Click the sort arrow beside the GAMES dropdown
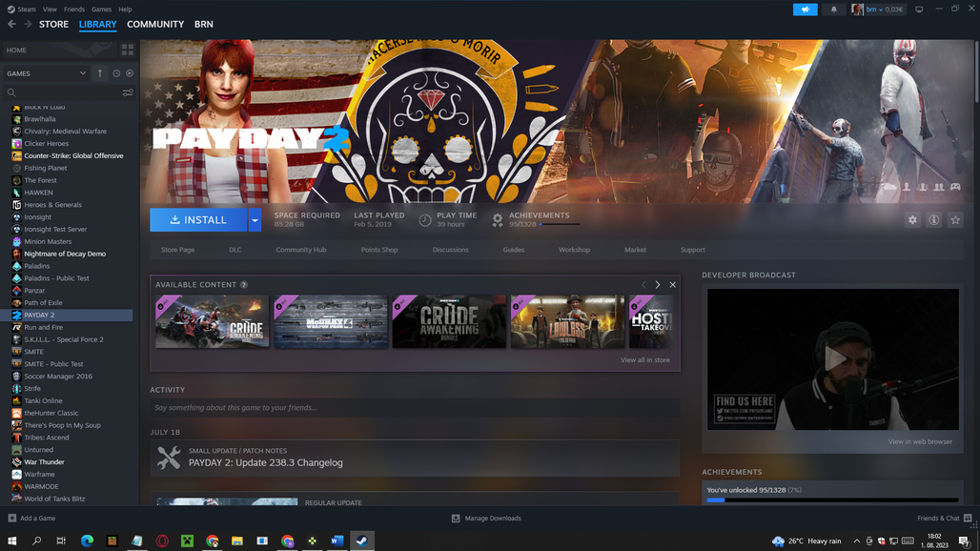 pos(99,73)
